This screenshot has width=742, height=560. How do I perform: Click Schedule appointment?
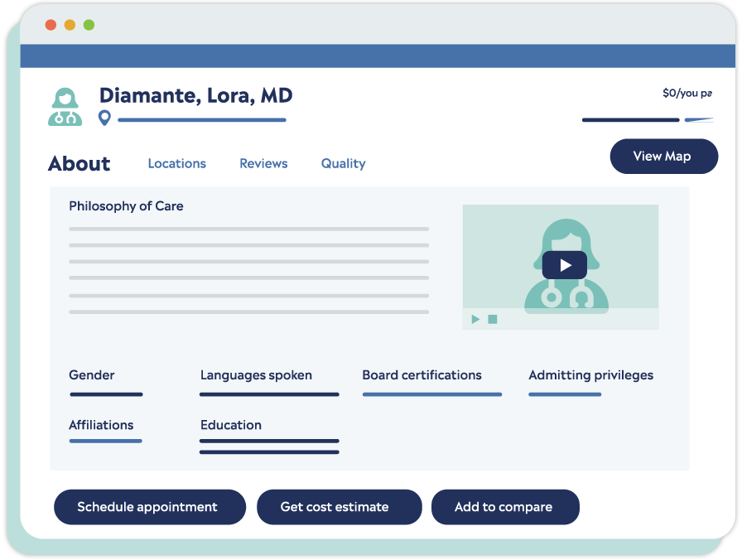click(150, 506)
